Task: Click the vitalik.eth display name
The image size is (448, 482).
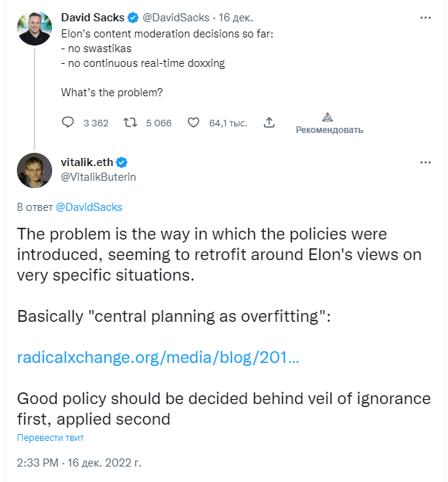Action: point(87,162)
